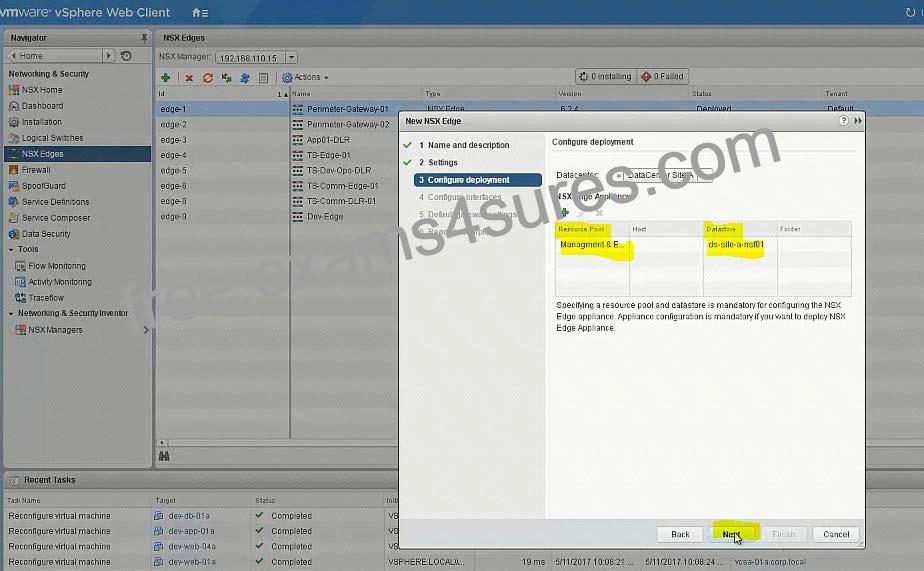Click the Dev-Edge edge name
924x571 pixels.
(x=325, y=216)
